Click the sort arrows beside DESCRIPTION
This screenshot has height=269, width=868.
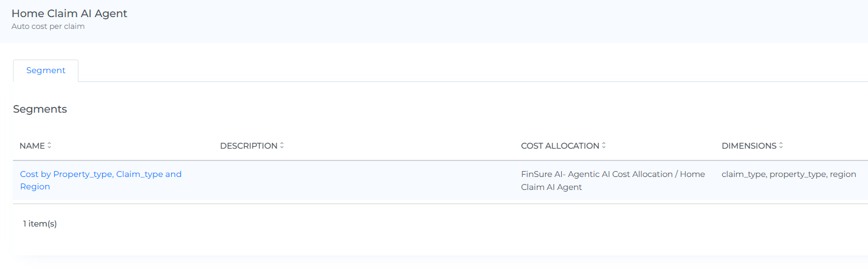point(282,146)
